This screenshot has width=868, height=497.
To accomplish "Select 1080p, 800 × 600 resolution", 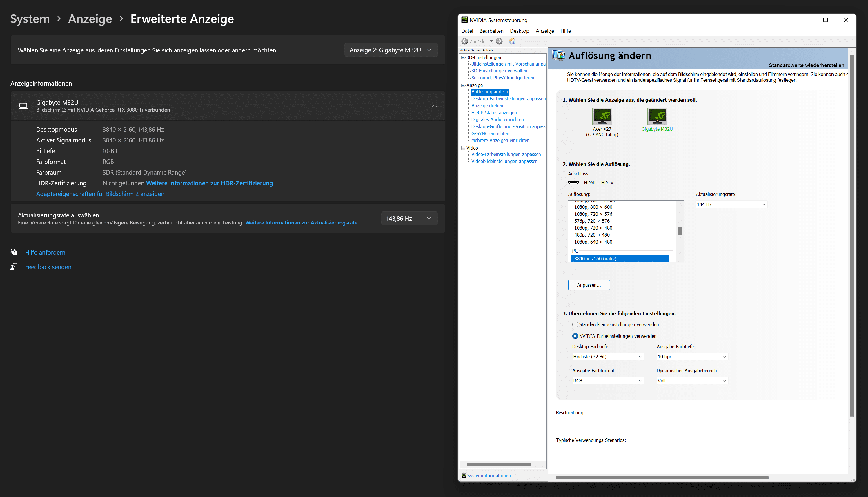I will click(x=593, y=207).
